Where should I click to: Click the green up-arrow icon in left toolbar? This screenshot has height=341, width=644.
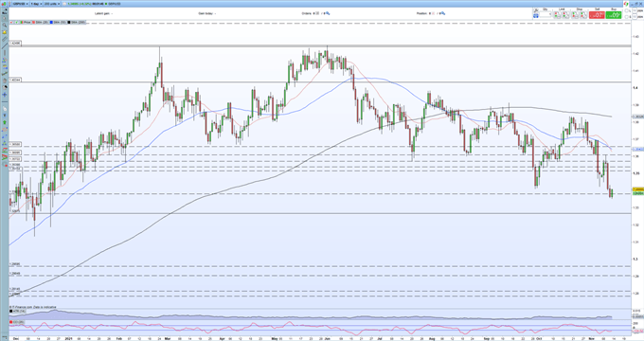pos(5,122)
